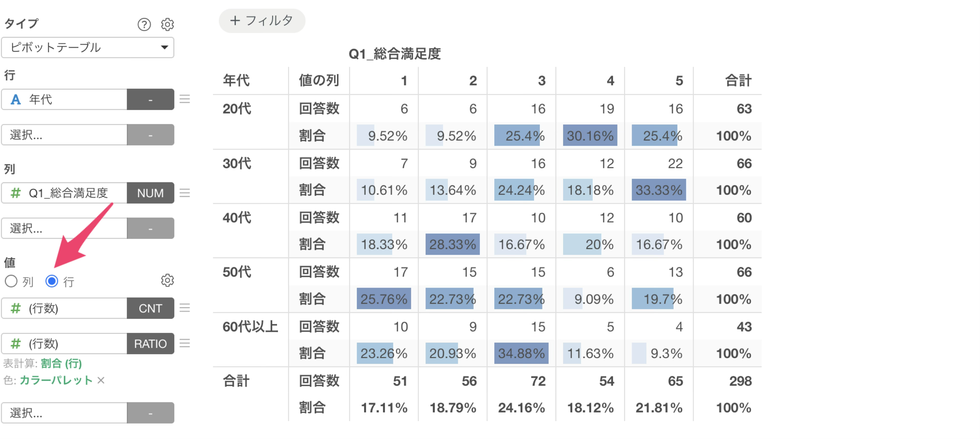Image resolution: width=980 pixels, height=439 pixels.
Task: Click the 30.16% colored cell for 20代
Action: click(590, 135)
